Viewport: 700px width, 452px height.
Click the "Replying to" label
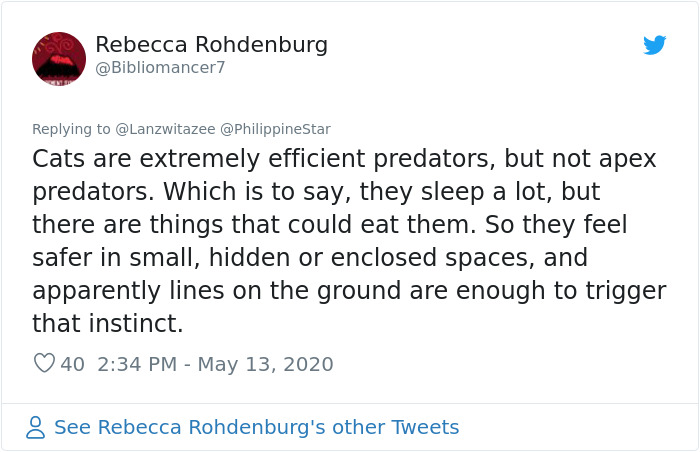(71, 129)
